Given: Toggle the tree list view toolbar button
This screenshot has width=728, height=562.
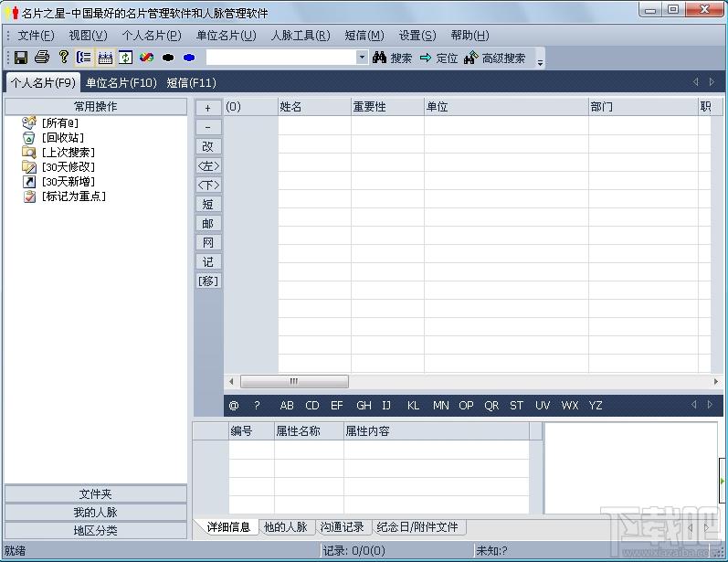Looking at the screenshot, I should coord(84,58).
